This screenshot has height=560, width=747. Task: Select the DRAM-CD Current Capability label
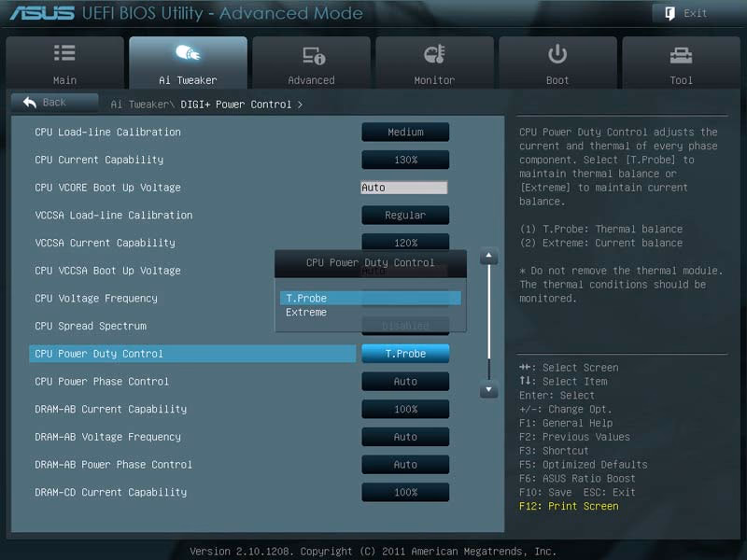(x=110, y=492)
